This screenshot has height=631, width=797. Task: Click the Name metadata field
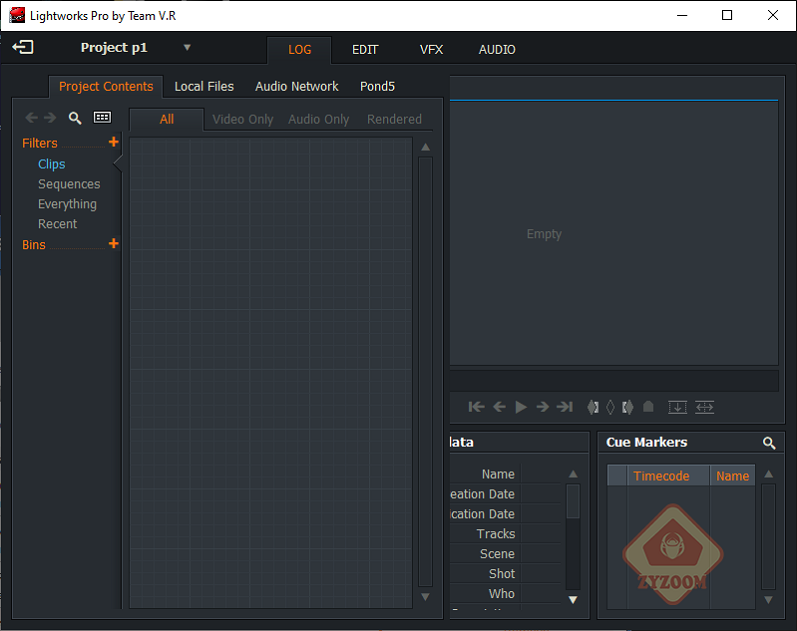(541, 474)
